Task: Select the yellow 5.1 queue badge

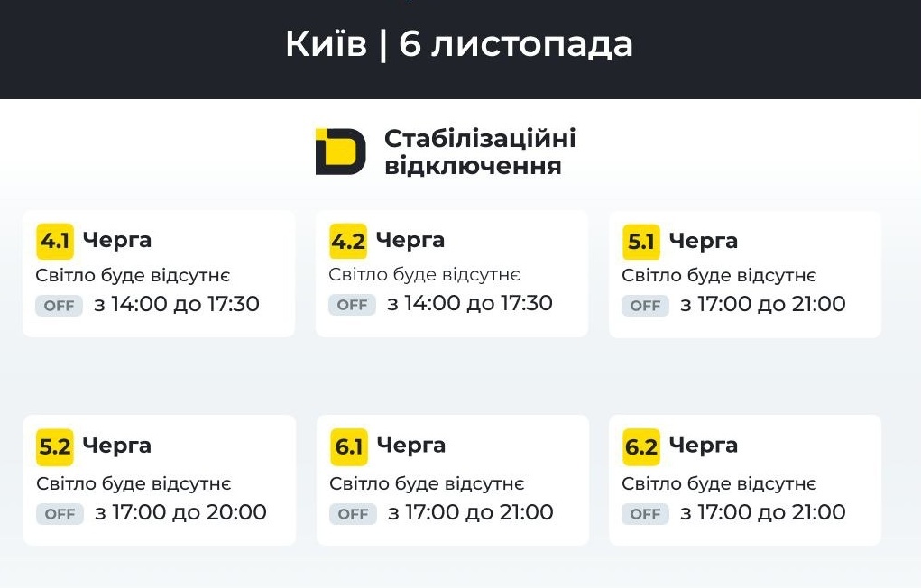Action: click(x=640, y=242)
